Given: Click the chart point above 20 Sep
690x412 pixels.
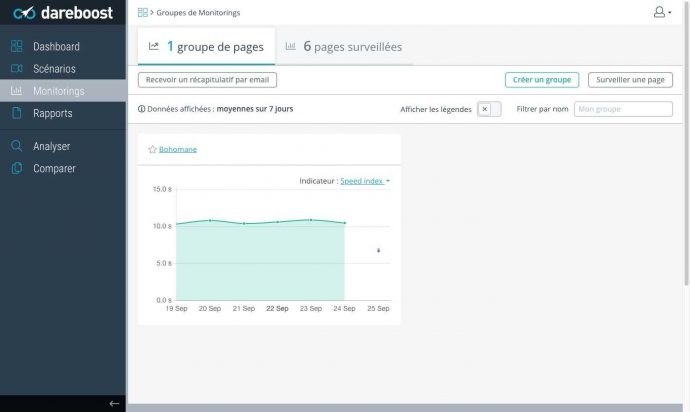Looking at the screenshot, I should [x=210, y=220].
